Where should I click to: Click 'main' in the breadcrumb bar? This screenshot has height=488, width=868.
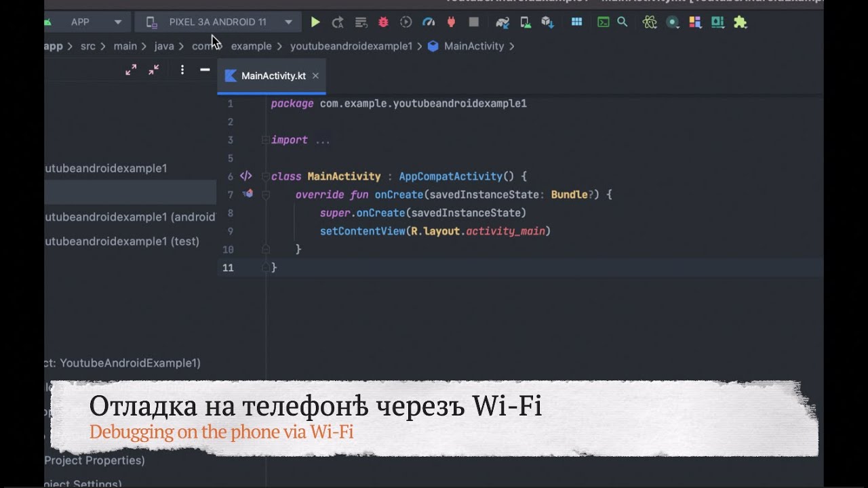125,46
